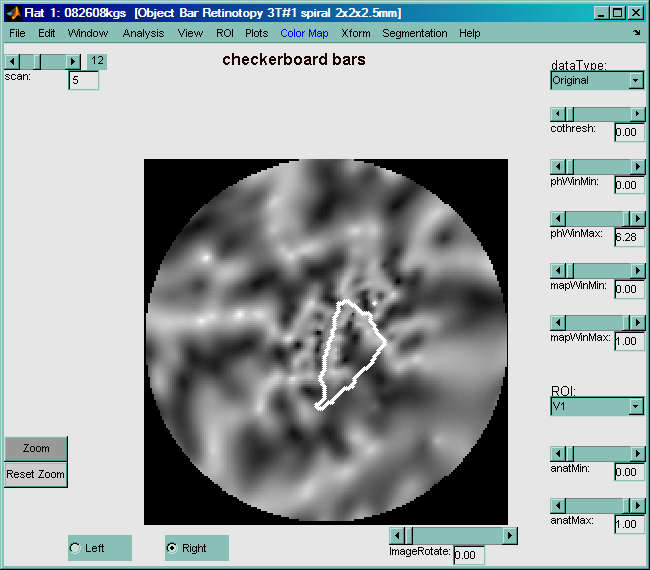
Task: Select the Right hemisphere radio button
Action: click(x=172, y=548)
